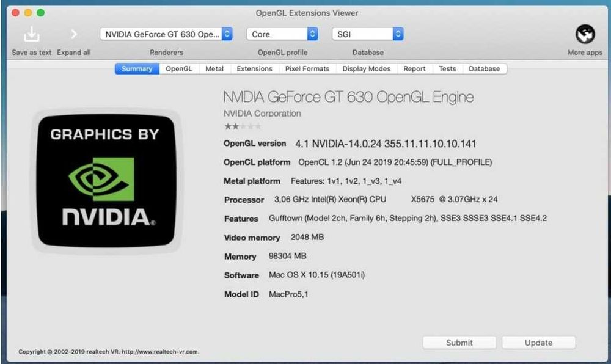Click the Metal platform Features value

point(346,181)
